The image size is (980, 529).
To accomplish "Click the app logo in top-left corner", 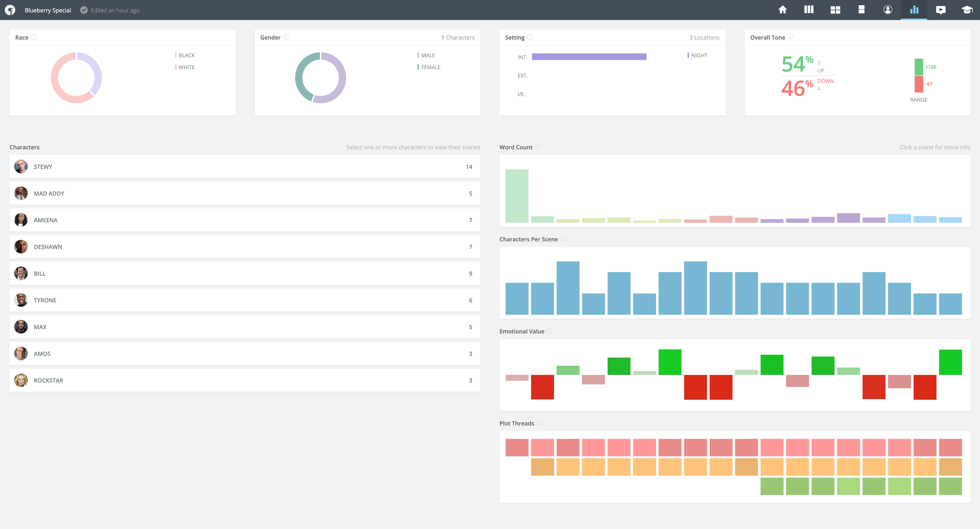I will coord(10,10).
